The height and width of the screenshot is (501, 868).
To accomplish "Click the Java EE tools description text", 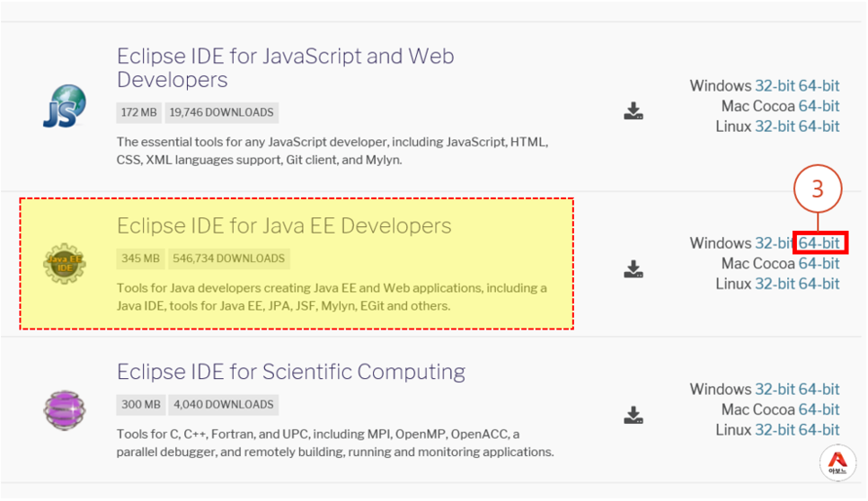I will [332, 297].
